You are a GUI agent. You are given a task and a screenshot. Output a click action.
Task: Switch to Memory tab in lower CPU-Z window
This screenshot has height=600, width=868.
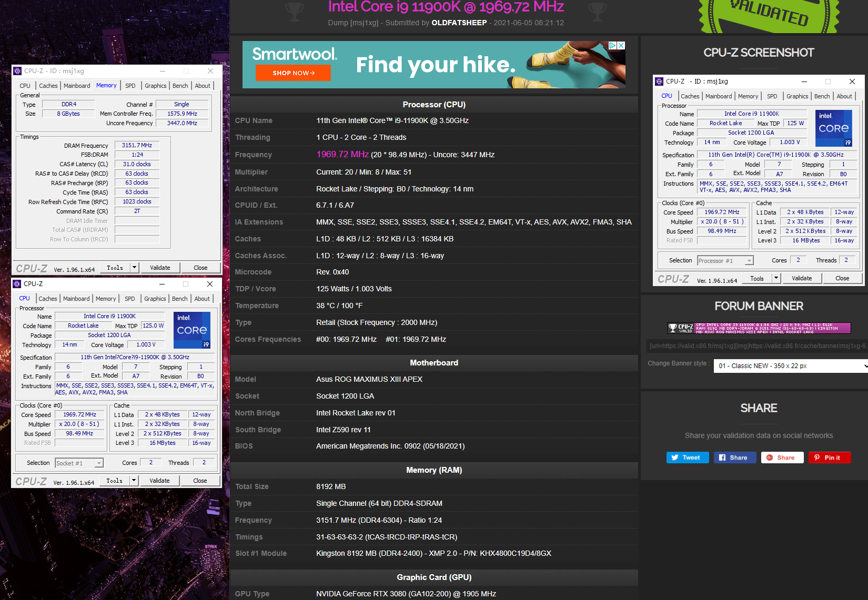click(106, 299)
